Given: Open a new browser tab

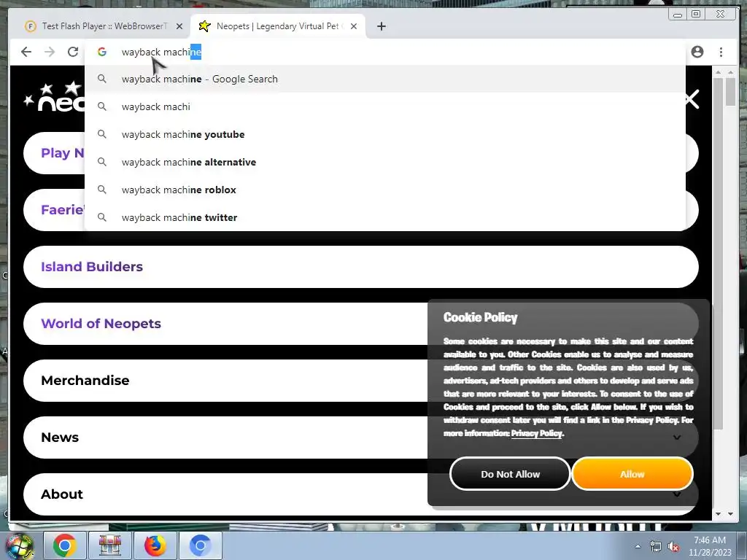Looking at the screenshot, I should pos(381,26).
